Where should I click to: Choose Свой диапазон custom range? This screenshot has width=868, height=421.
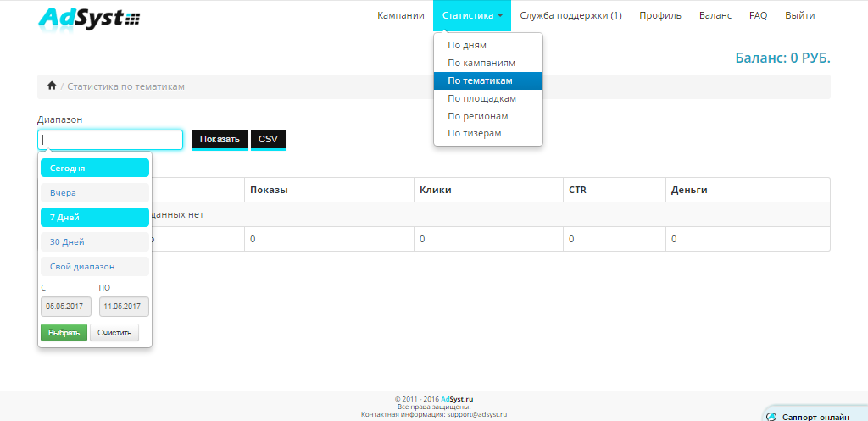pyautogui.click(x=95, y=266)
